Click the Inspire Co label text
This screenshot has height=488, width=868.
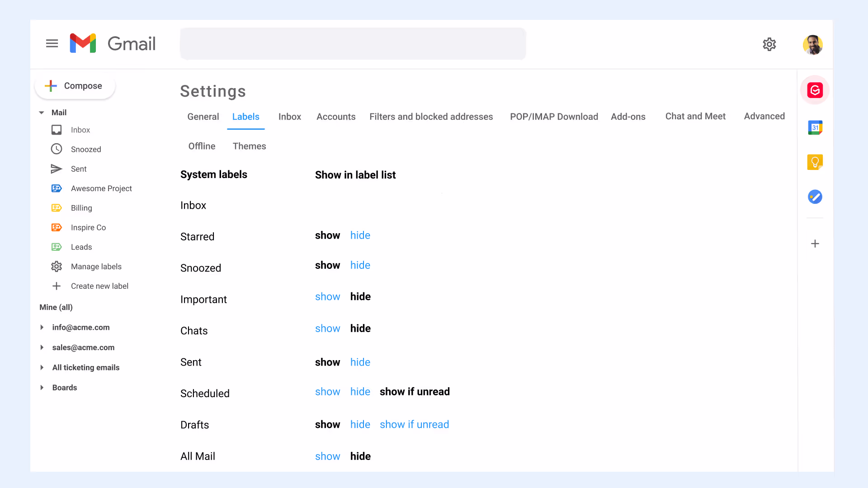[x=88, y=227]
